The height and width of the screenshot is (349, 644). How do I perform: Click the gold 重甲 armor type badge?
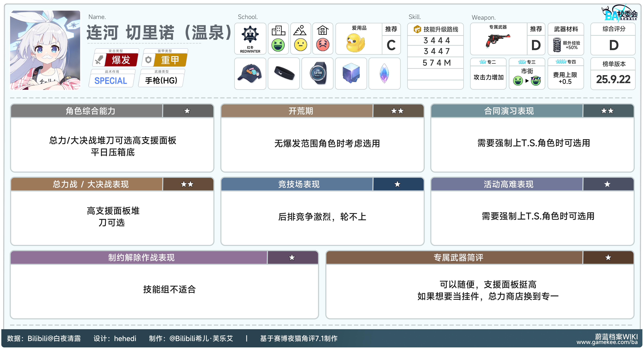pyautogui.click(x=170, y=60)
